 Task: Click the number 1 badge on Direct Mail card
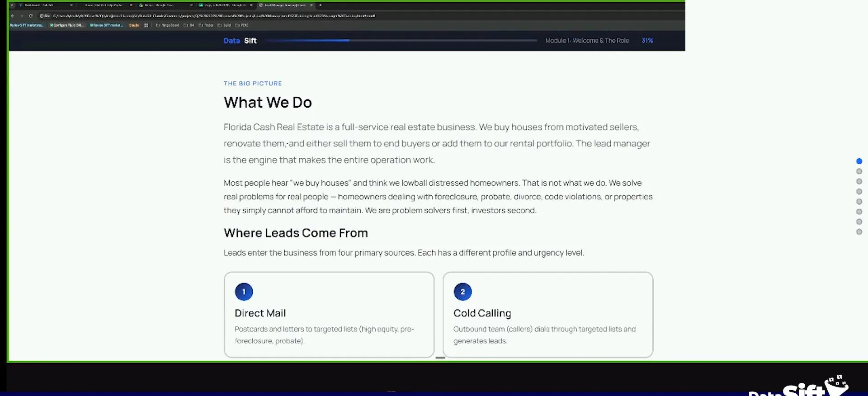[244, 292]
